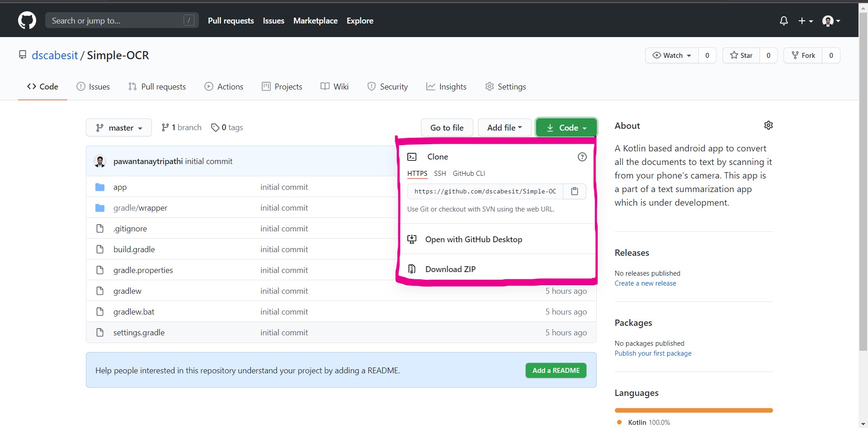The width and height of the screenshot is (868, 428).
Task: Open the notifications bell
Action: [x=784, y=21]
